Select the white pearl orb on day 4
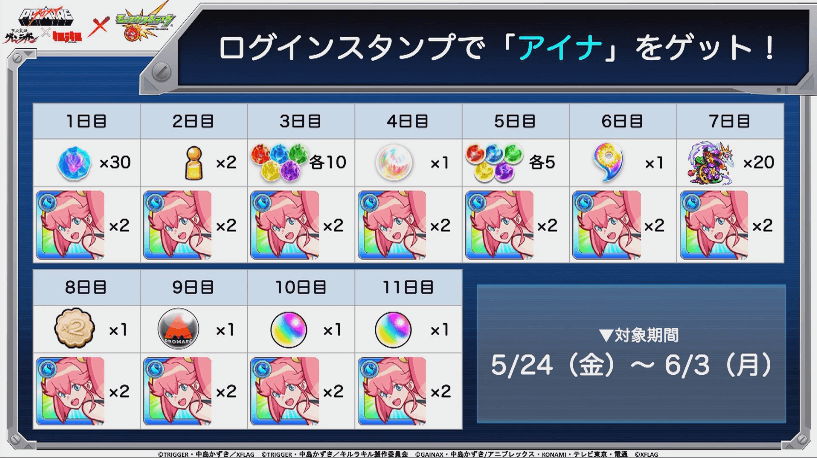 [x=394, y=163]
